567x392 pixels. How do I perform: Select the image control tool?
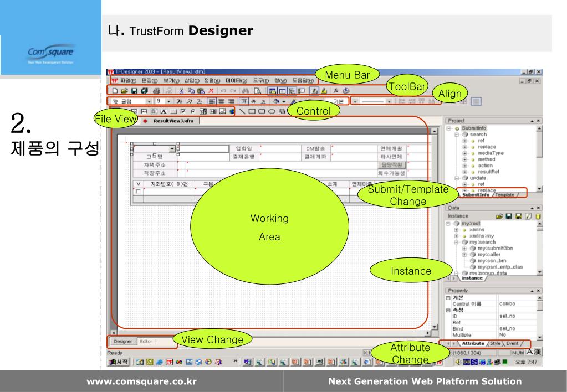[x=222, y=111]
